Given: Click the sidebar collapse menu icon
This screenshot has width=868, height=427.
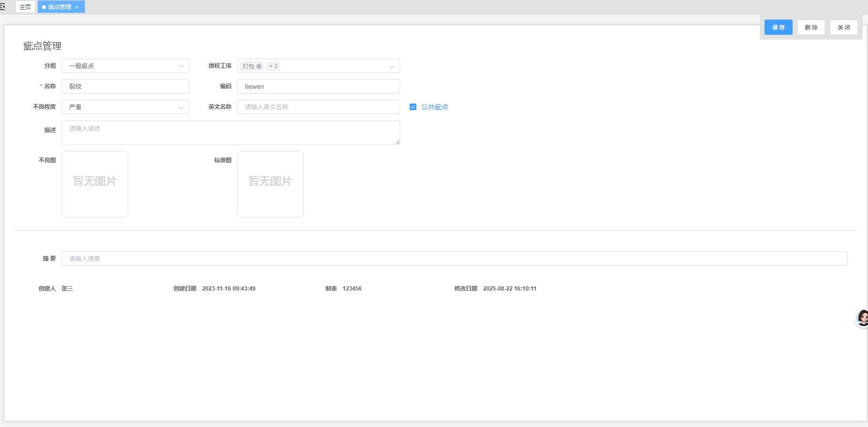Looking at the screenshot, I should 2,7.
